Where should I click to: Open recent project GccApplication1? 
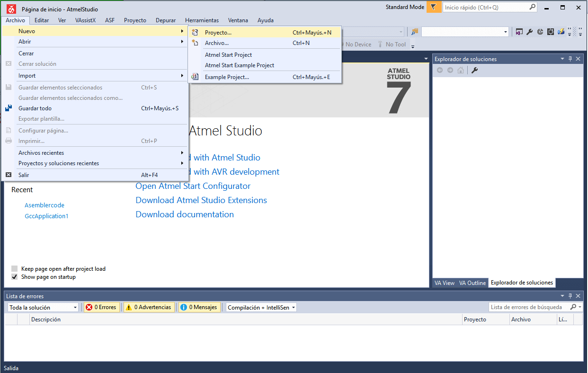coord(47,216)
